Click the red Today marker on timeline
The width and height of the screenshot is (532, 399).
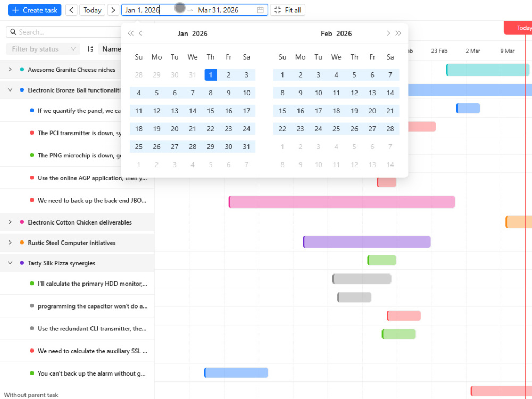518,28
